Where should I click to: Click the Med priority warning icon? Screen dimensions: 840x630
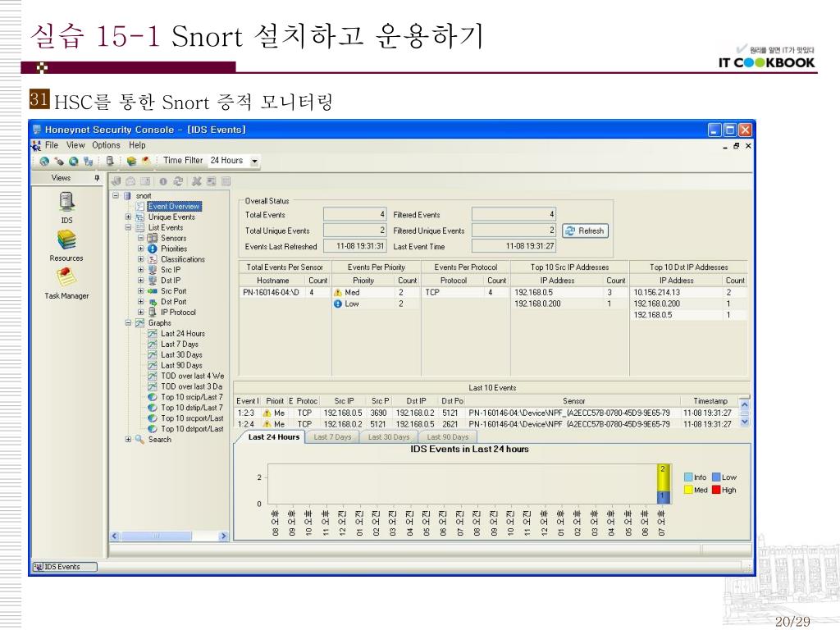pyautogui.click(x=338, y=293)
